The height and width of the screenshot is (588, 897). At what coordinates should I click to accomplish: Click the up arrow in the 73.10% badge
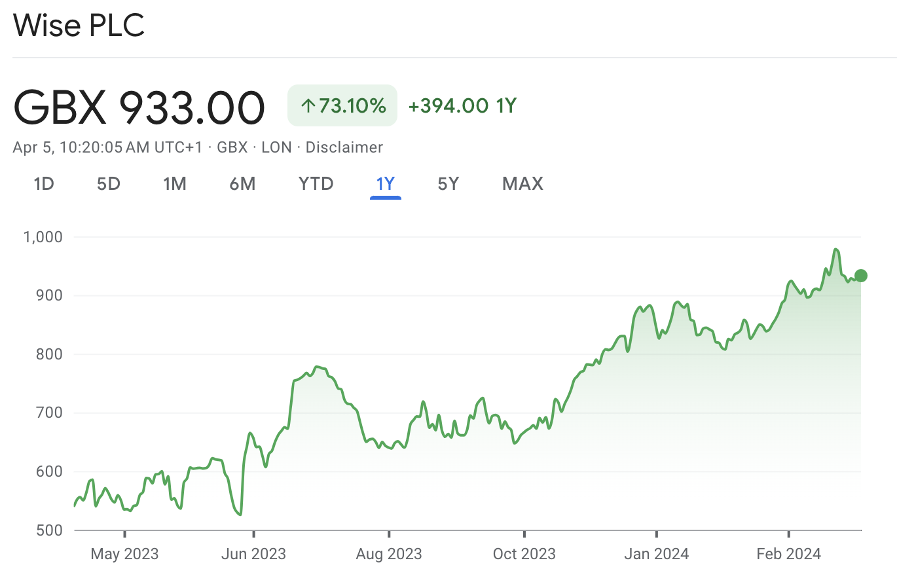[308, 105]
